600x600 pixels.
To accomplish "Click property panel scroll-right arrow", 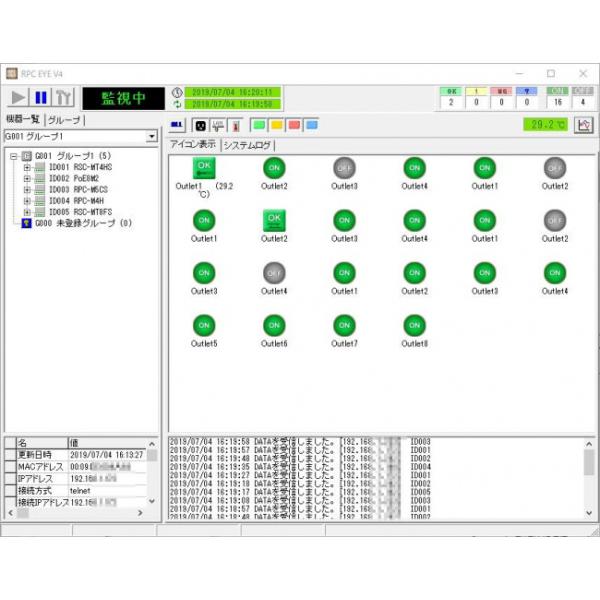I will point(140,513).
